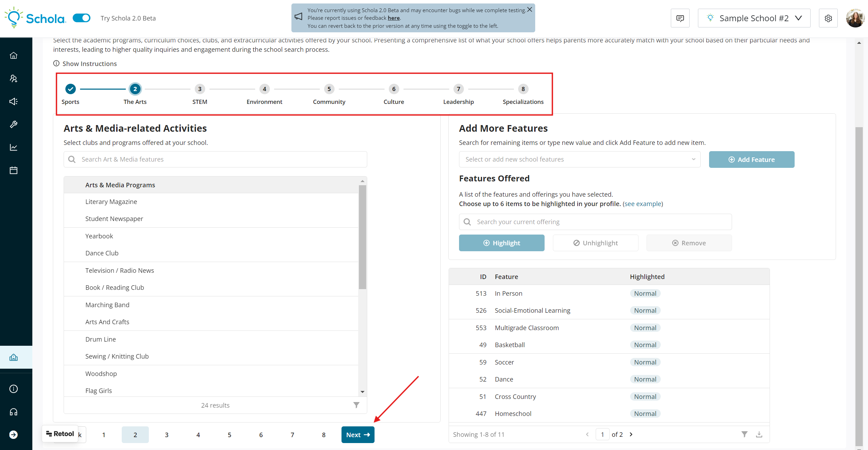The height and width of the screenshot is (450, 868).
Task: Click the 'see example' link
Action: pyautogui.click(x=643, y=203)
